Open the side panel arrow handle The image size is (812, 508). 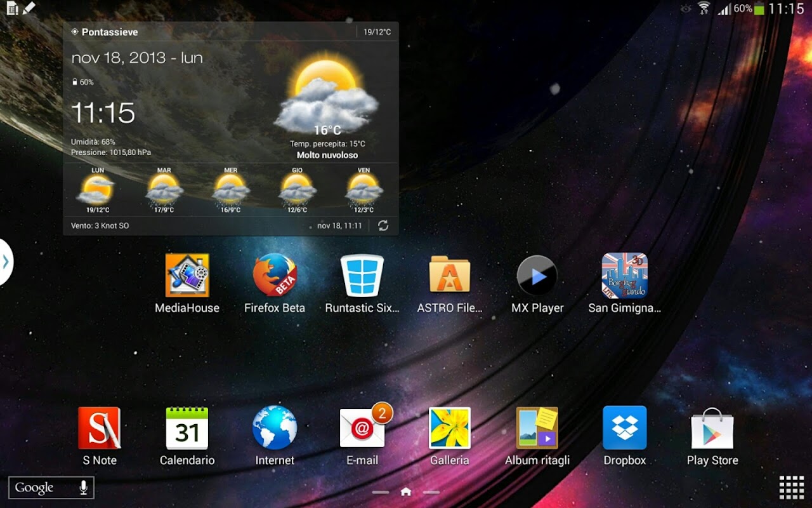point(6,262)
